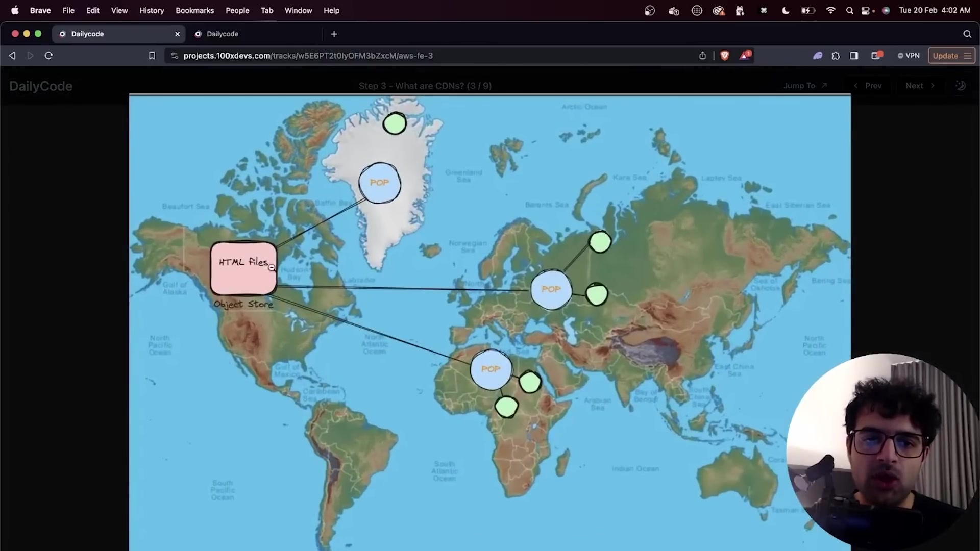This screenshot has width=980, height=551.
Task: Click the date and time in menu bar
Action: (x=935, y=10)
